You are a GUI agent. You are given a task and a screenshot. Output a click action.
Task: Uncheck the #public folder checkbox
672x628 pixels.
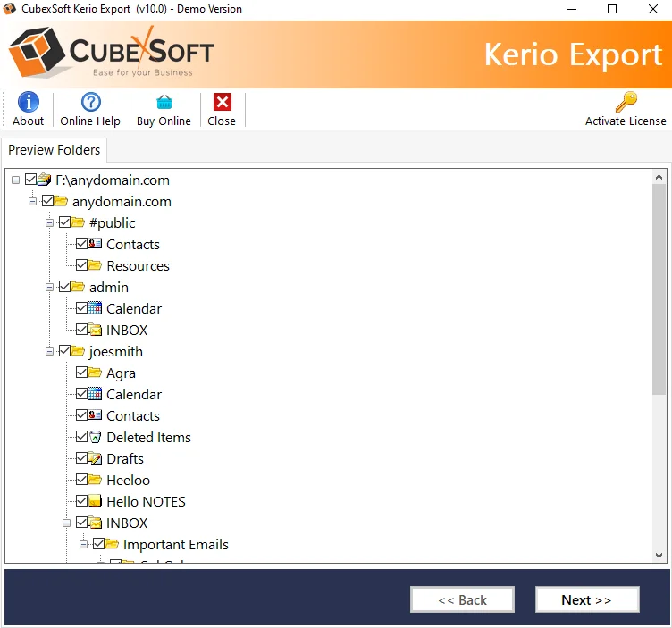(x=64, y=222)
